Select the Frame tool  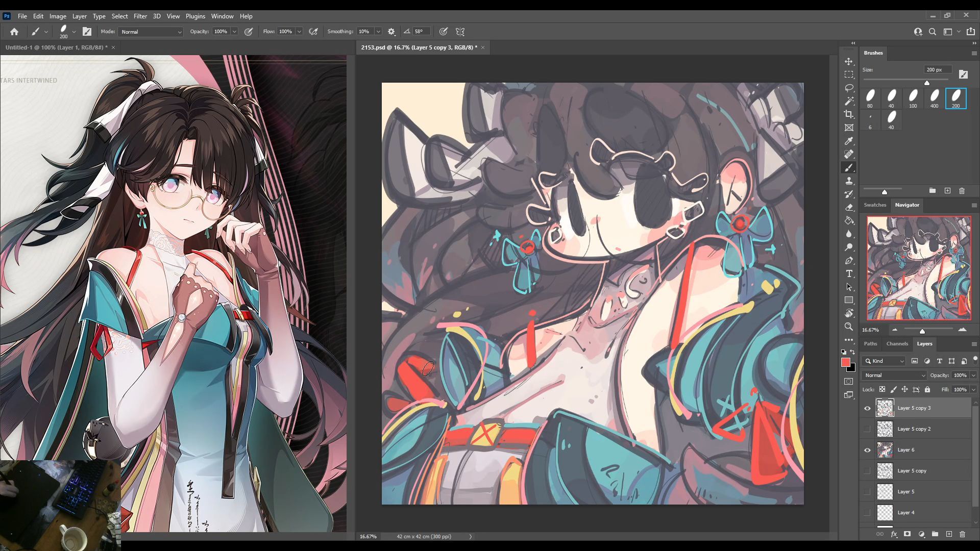coord(849,128)
